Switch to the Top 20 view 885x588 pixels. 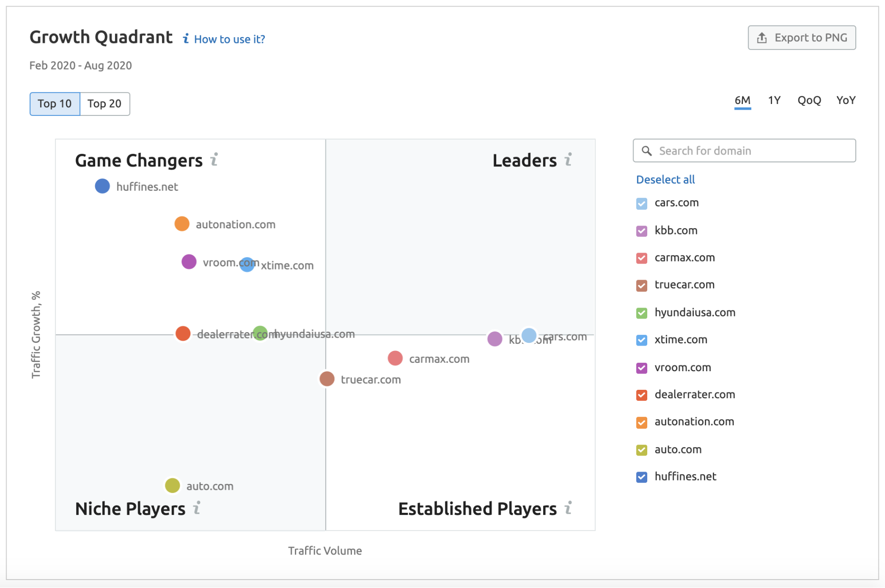[104, 104]
